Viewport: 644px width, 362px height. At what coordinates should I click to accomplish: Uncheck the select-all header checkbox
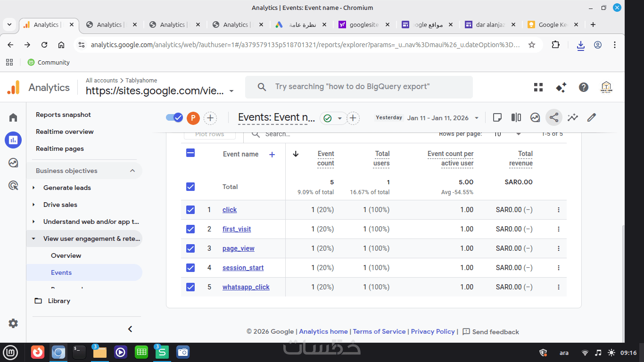click(190, 153)
